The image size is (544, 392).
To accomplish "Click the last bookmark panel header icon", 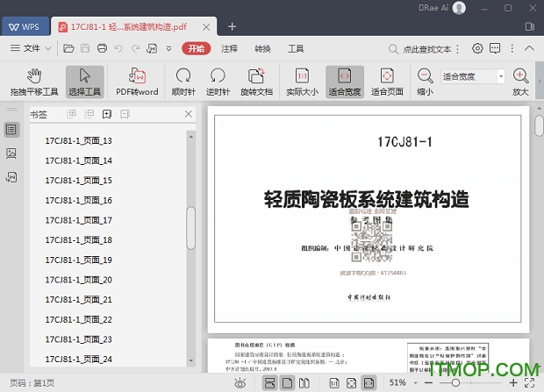I will (125, 114).
